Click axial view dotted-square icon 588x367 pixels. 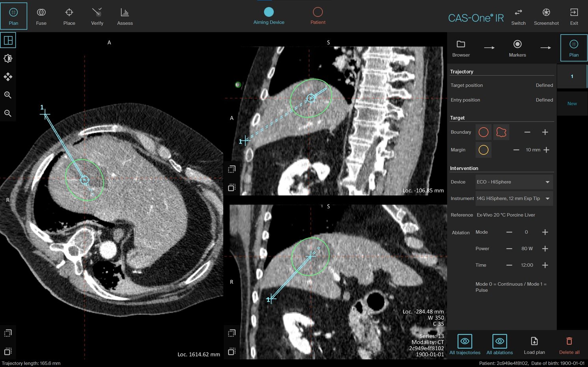[8, 333]
